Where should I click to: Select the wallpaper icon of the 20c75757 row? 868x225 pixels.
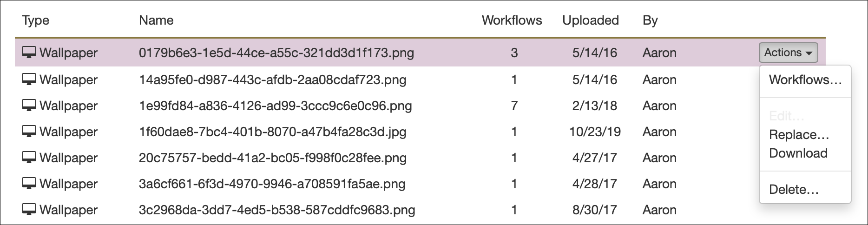click(x=29, y=158)
